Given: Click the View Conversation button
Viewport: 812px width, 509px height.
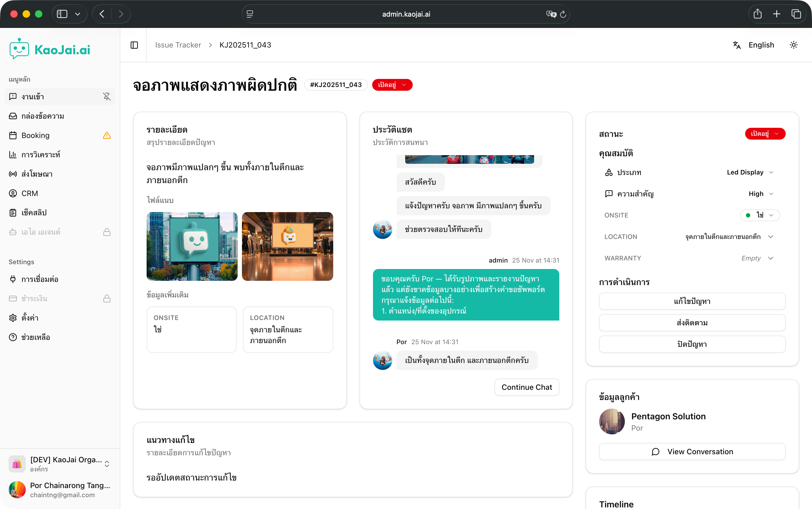Looking at the screenshot, I should coord(692,452).
